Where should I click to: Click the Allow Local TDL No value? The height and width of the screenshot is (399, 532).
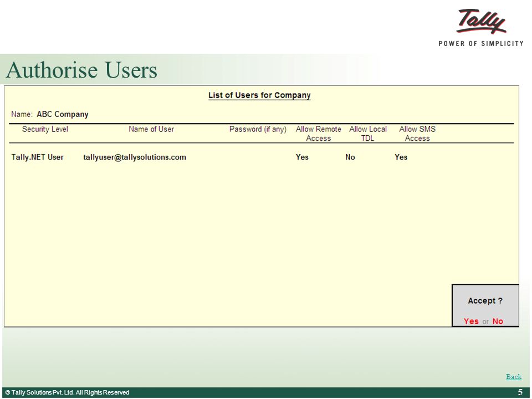pyautogui.click(x=350, y=157)
